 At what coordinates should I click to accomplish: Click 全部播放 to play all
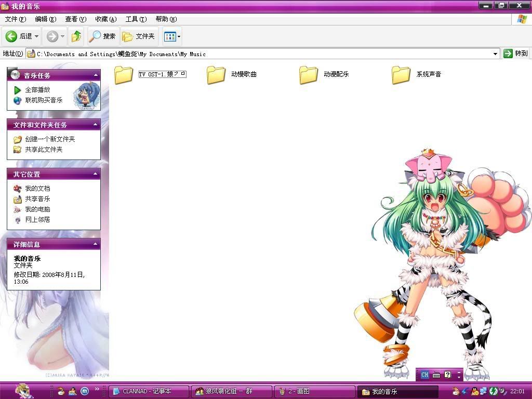click(x=37, y=90)
